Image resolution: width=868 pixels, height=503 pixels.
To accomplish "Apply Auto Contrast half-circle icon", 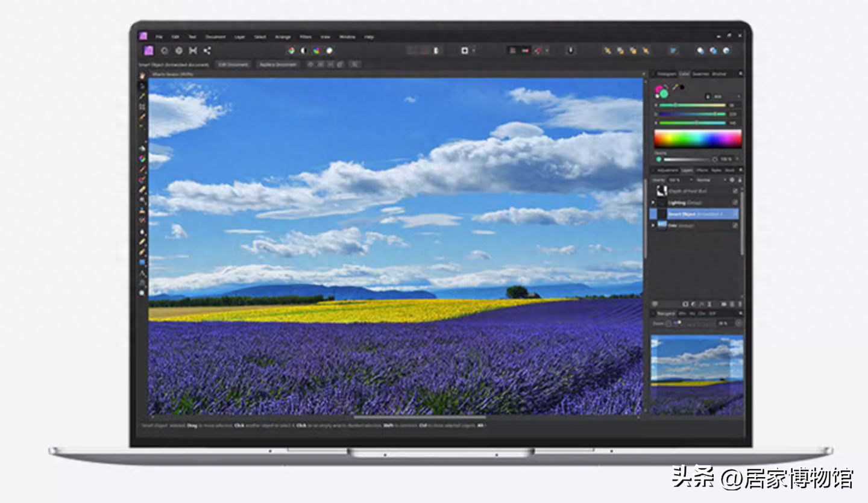I will 304,51.
